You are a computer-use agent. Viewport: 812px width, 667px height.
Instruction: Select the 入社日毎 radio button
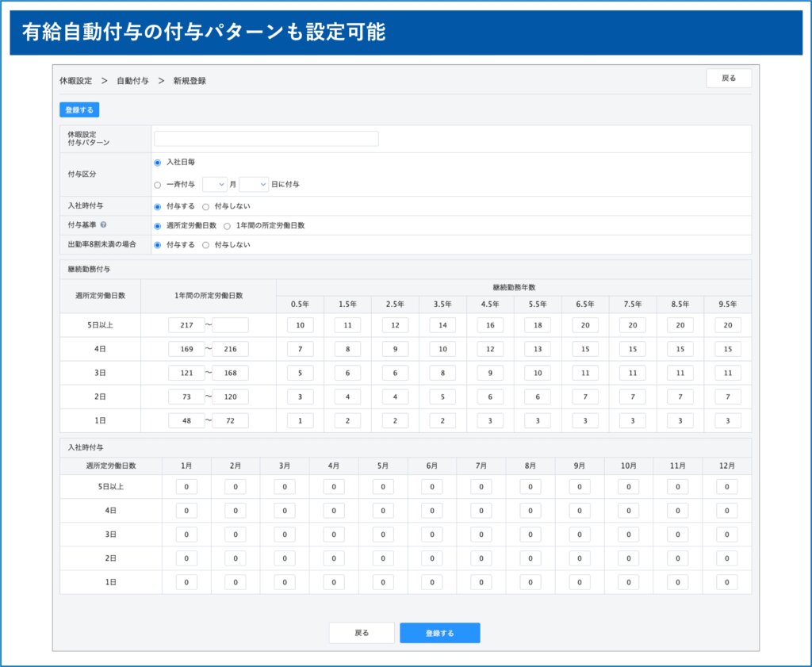[x=158, y=163]
